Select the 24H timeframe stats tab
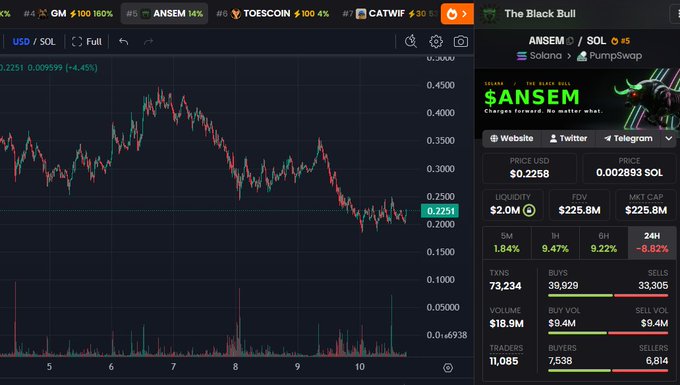This screenshot has height=385, width=680. pyautogui.click(x=652, y=243)
